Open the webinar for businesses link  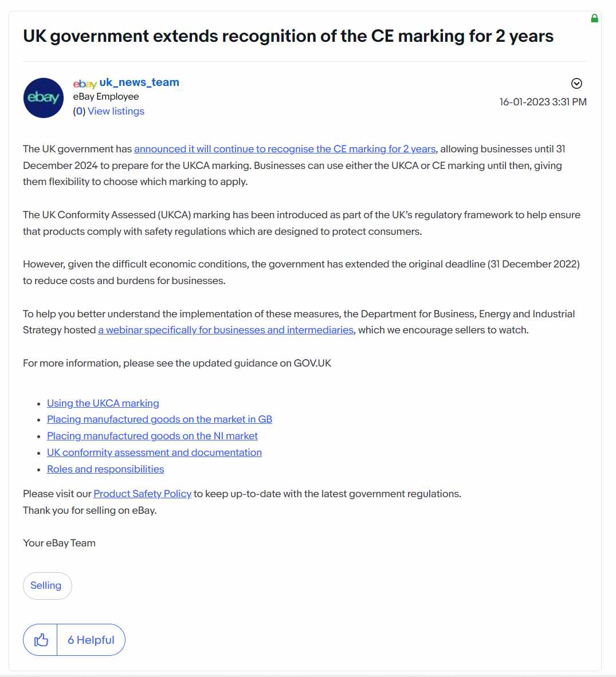pos(226,330)
